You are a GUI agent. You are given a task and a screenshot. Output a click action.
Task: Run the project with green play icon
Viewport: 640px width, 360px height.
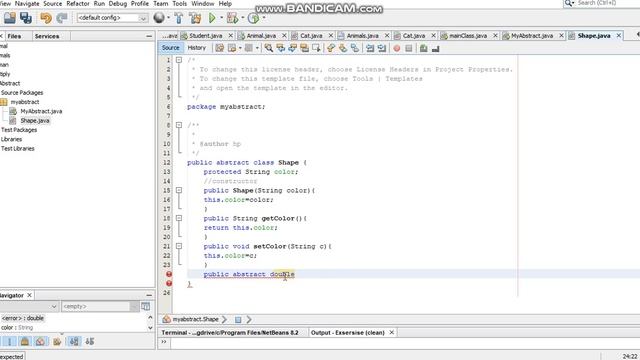tap(212, 18)
